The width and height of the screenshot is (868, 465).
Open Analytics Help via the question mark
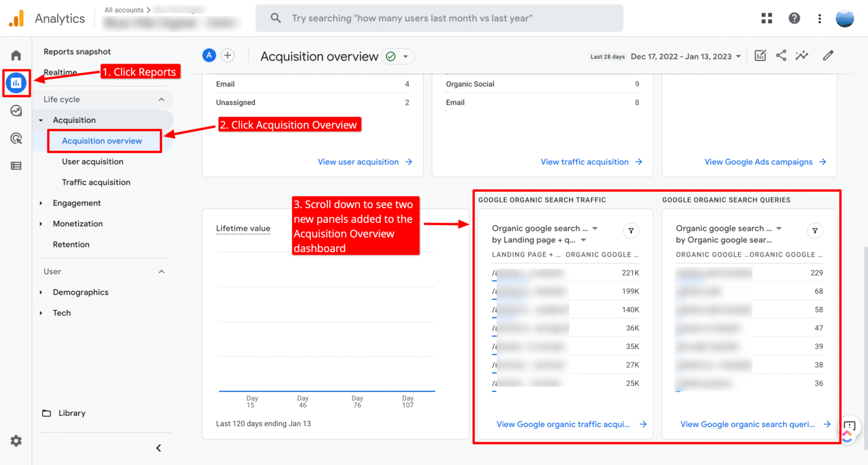tap(794, 18)
